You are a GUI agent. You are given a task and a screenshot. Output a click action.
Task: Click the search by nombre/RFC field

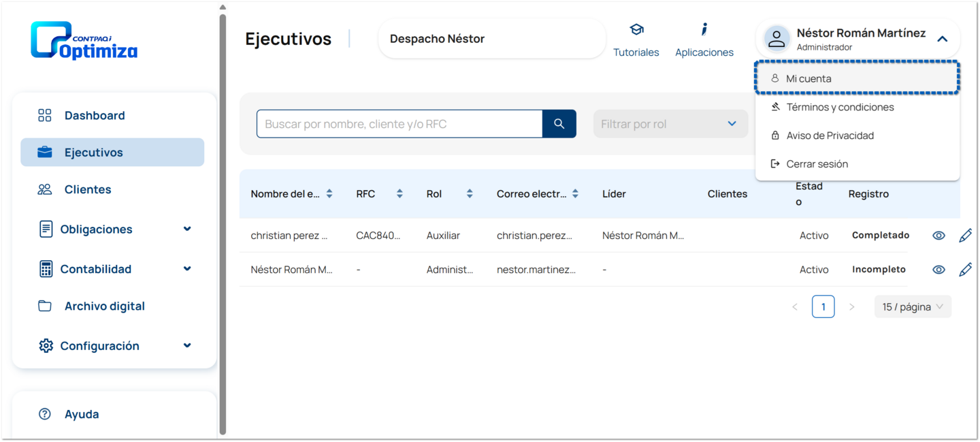click(x=399, y=124)
